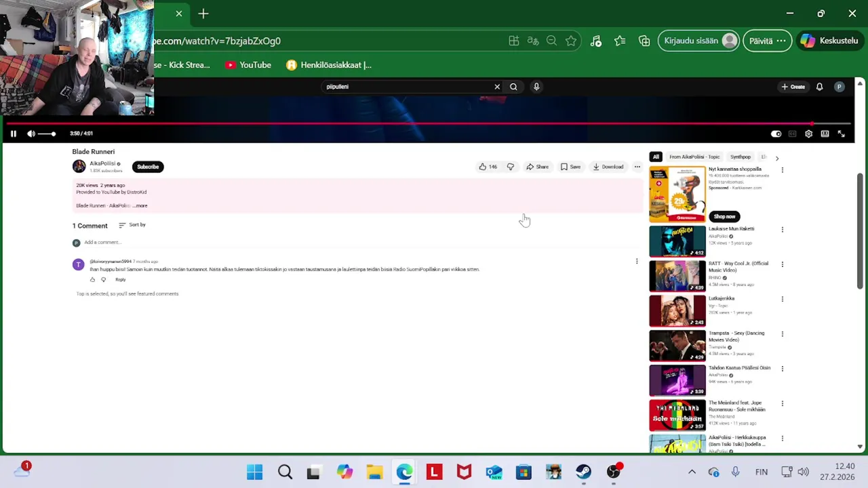Open Lutkajenkka video thumbnail
This screenshot has width=868, height=488.
pyautogui.click(x=677, y=310)
